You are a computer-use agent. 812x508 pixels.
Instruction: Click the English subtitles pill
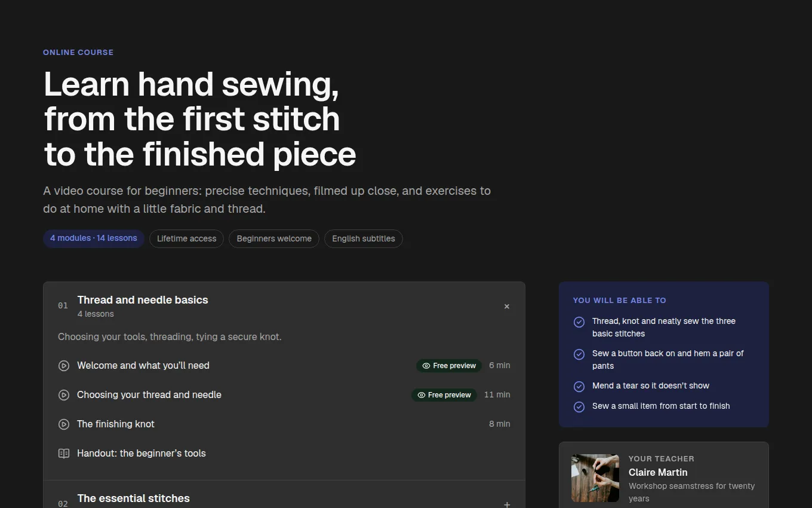[364, 239]
